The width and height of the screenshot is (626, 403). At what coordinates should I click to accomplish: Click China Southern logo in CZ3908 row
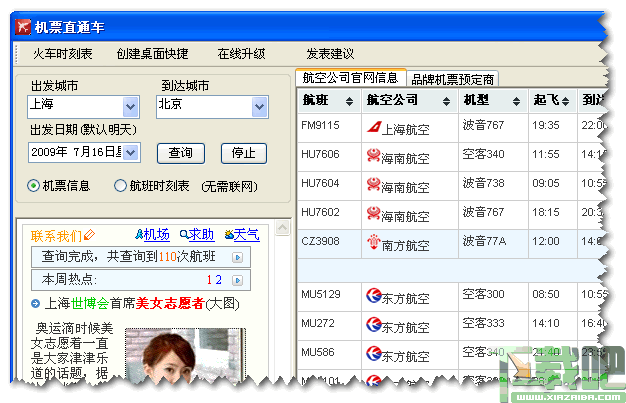pos(374,242)
